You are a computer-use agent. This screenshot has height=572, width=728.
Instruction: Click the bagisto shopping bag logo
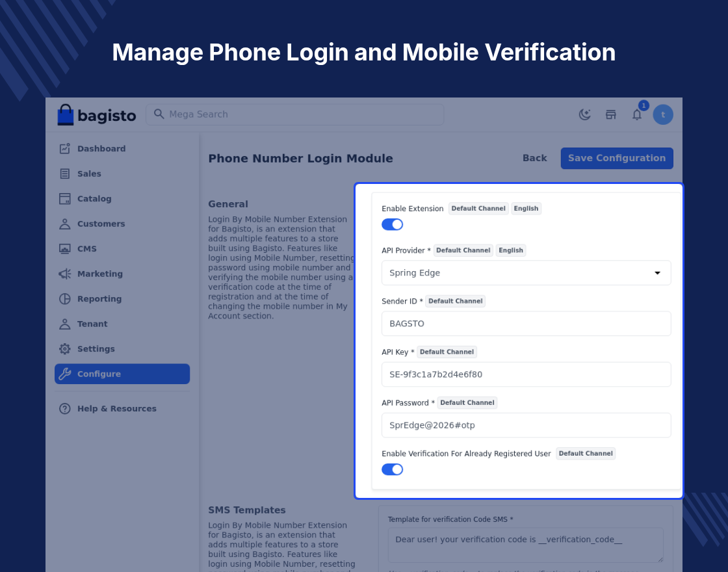pyautogui.click(x=66, y=114)
